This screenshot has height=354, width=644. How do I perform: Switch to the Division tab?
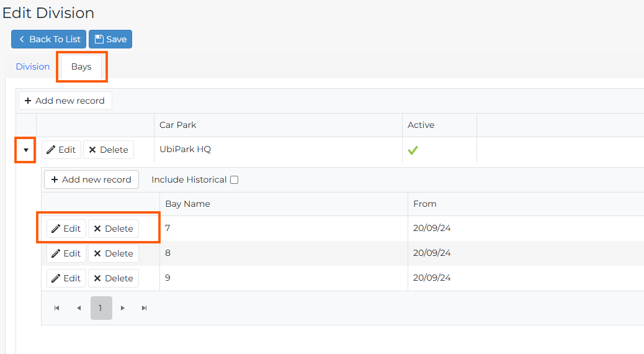[x=33, y=66]
